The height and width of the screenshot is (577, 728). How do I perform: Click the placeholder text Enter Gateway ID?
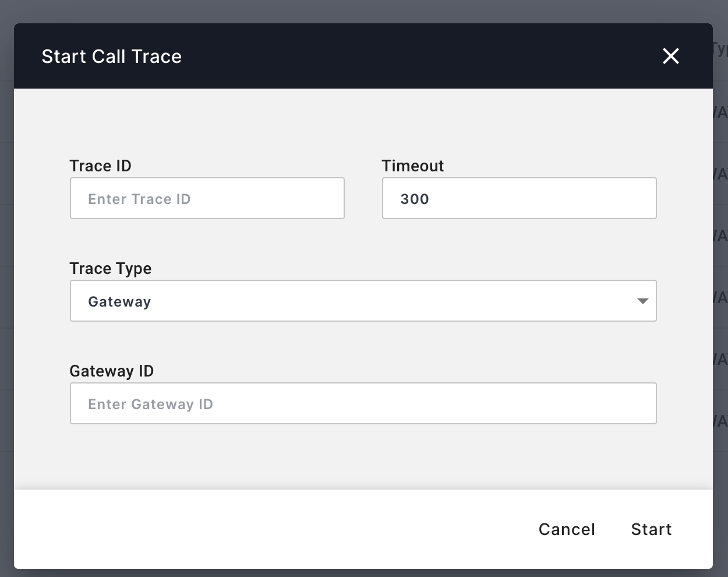150,404
